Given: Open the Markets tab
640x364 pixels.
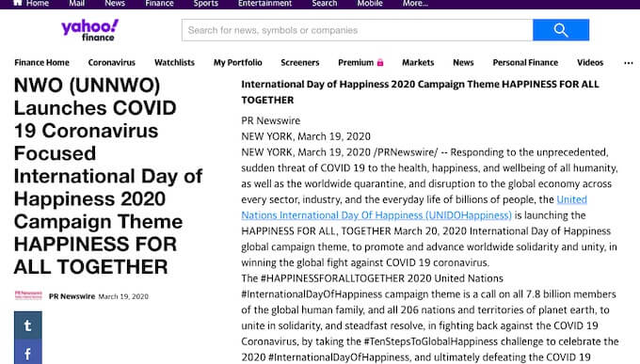Looking at the screenshot, I should [418, 62].
